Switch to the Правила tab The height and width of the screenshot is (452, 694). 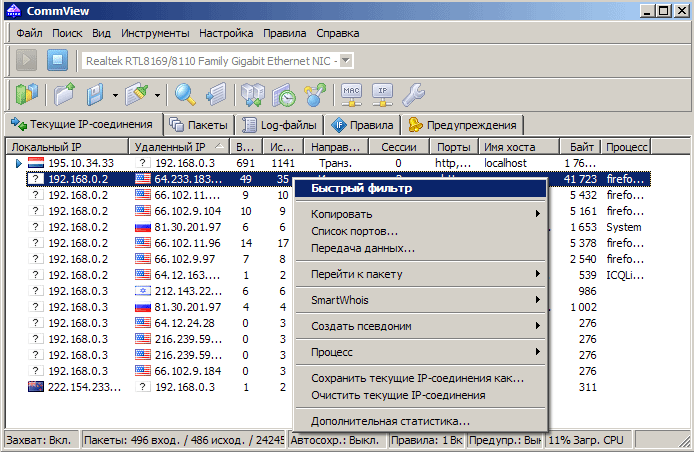point(362,125)
